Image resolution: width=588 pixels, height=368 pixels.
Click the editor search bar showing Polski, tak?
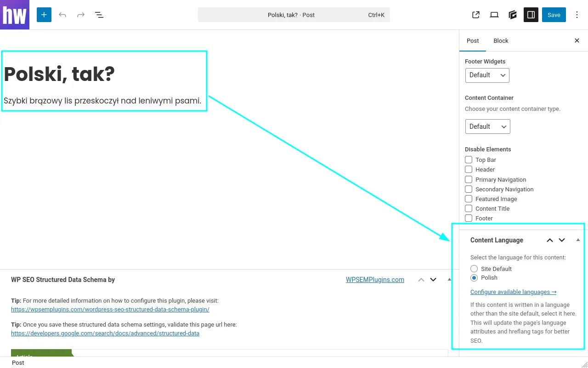click(x=294, y=15)
